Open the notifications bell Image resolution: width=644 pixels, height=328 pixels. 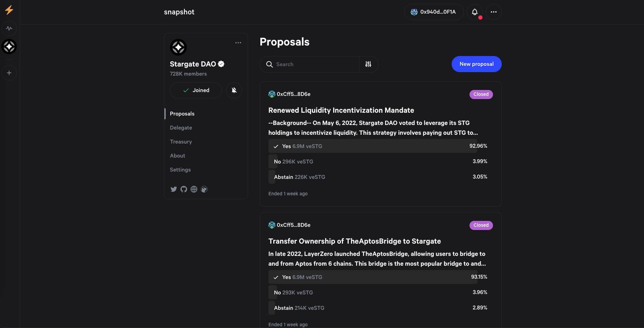coord(475,12)
